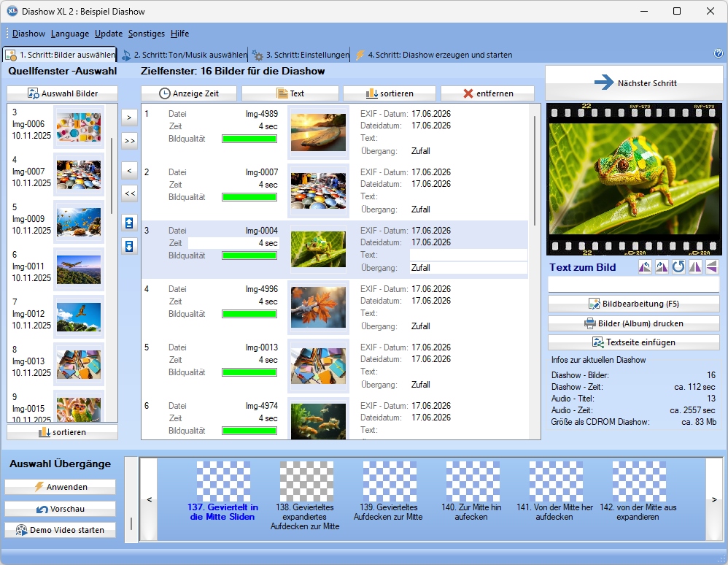Click the blue move-down arrow icon
This screenshot has height=565, width=728.
coord(129,246)
